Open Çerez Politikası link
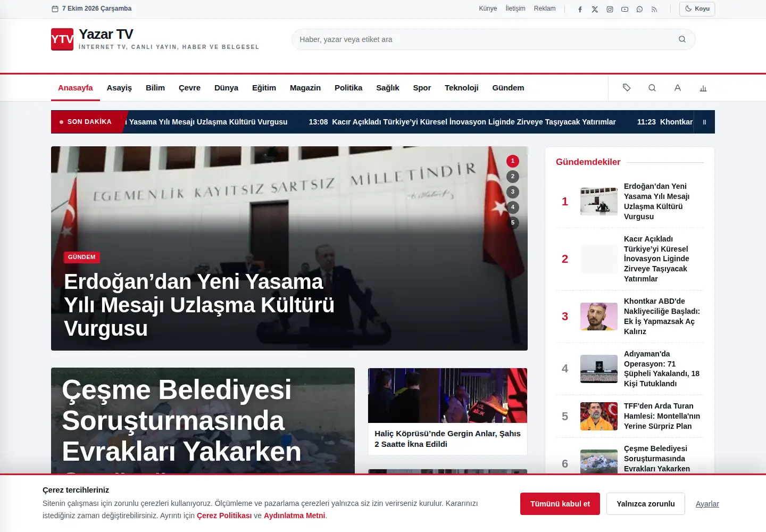This screenshot has width=766, height=532. pyautogui.click(x=224, y=516)
